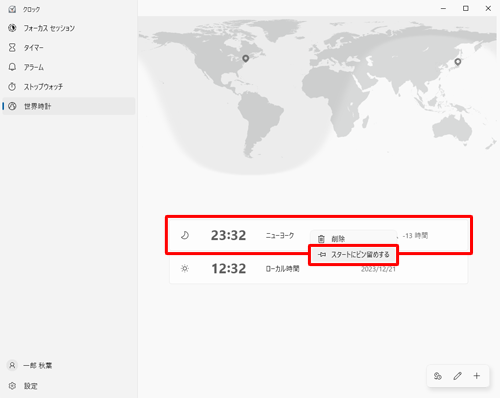This screenshot has height=398, width=500.
Task: Click the pencil edit clocks icon
Action: click(457, 376)
